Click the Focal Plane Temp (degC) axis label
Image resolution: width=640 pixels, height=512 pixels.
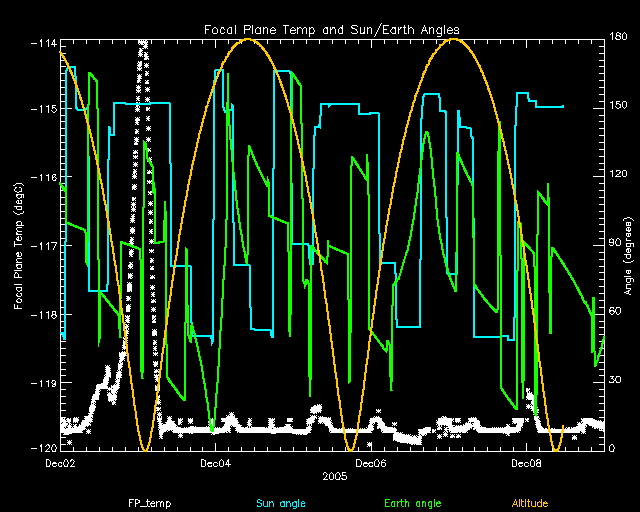[19, 244]
